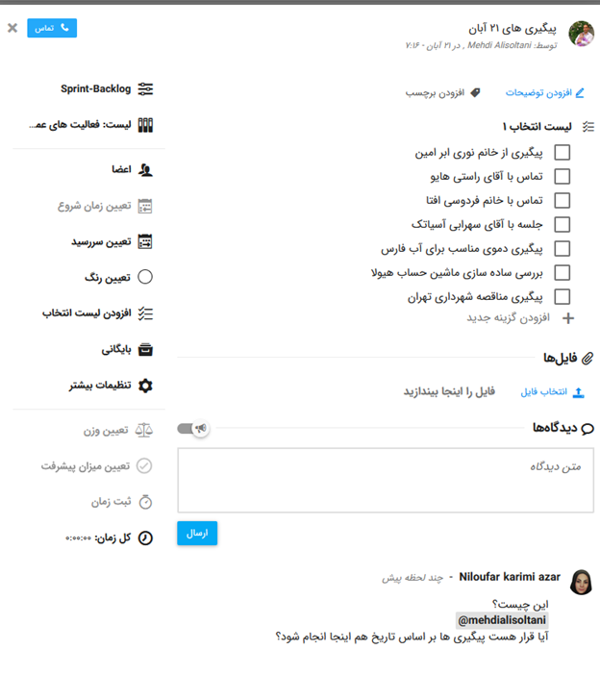Check the پیگیری از خانم نوری ابر امین item
The height and width of the screenshot is (700, 600).
(562, 153)
